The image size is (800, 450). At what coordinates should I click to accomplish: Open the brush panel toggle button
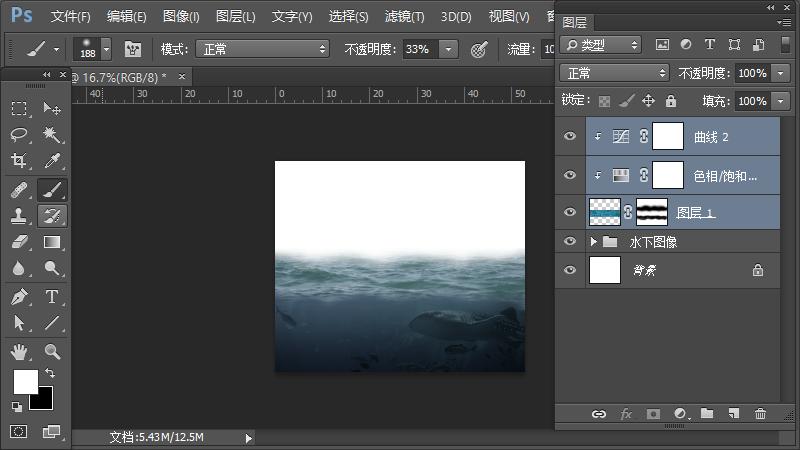133,49
